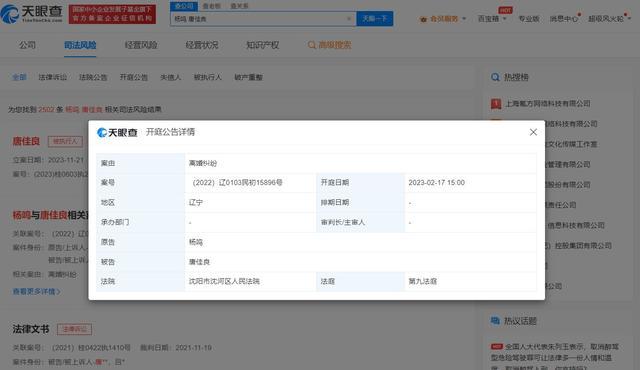Click the 热议话题 chat icon

point(495,321)
